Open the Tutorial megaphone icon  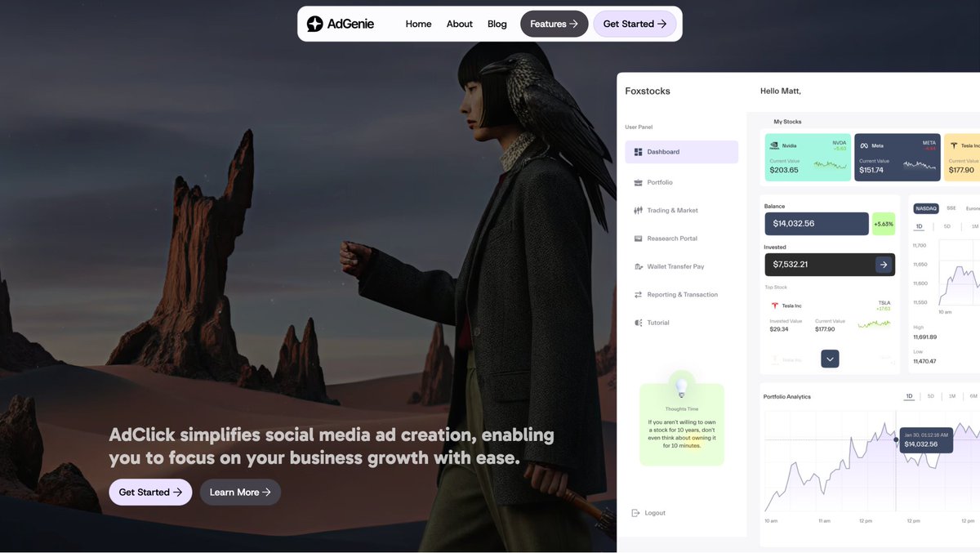click(x=639, y=322)
